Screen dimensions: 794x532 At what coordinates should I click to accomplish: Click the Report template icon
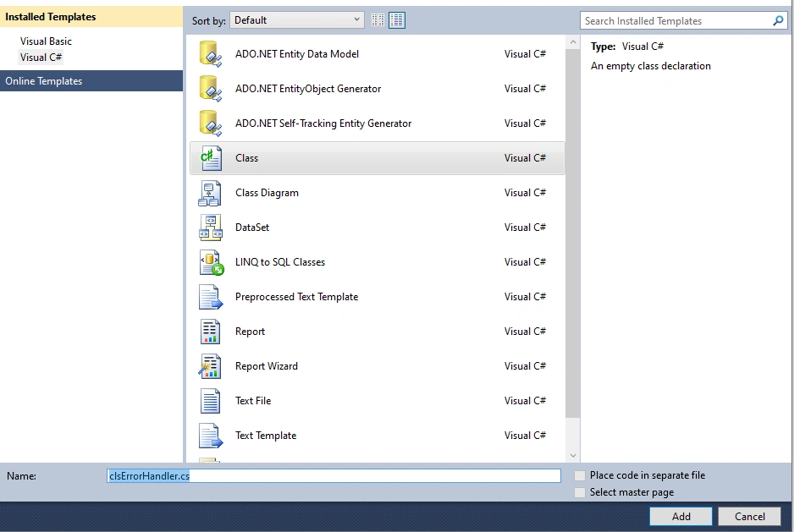tap(210, 332)
